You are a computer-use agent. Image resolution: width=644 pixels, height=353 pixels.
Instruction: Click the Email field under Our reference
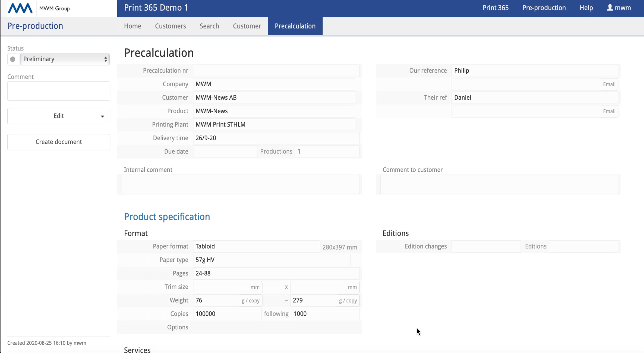click(535, 84)
